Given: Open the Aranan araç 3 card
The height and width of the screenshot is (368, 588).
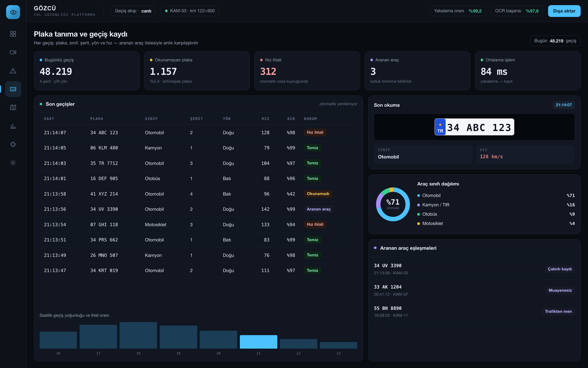Looking at the screenshot, I should [417, 71].
